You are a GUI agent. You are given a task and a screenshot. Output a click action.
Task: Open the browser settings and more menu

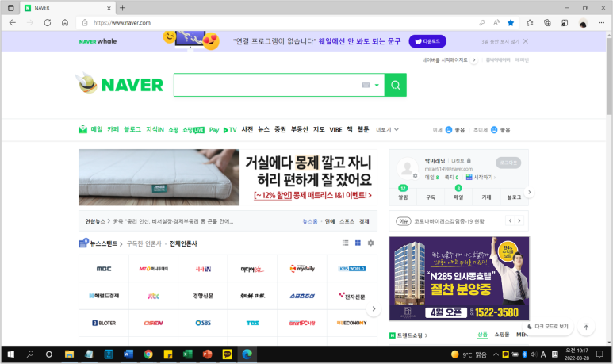pos(601,23)
